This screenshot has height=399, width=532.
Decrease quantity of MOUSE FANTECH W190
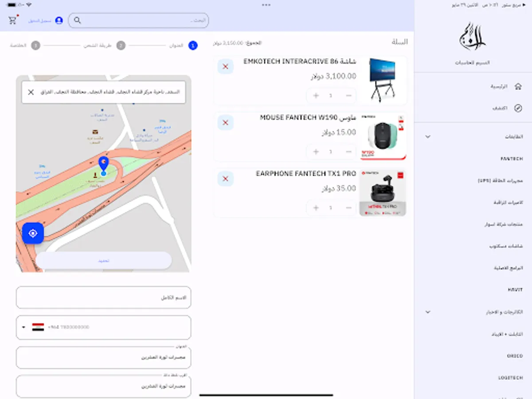tap(349, 152)
